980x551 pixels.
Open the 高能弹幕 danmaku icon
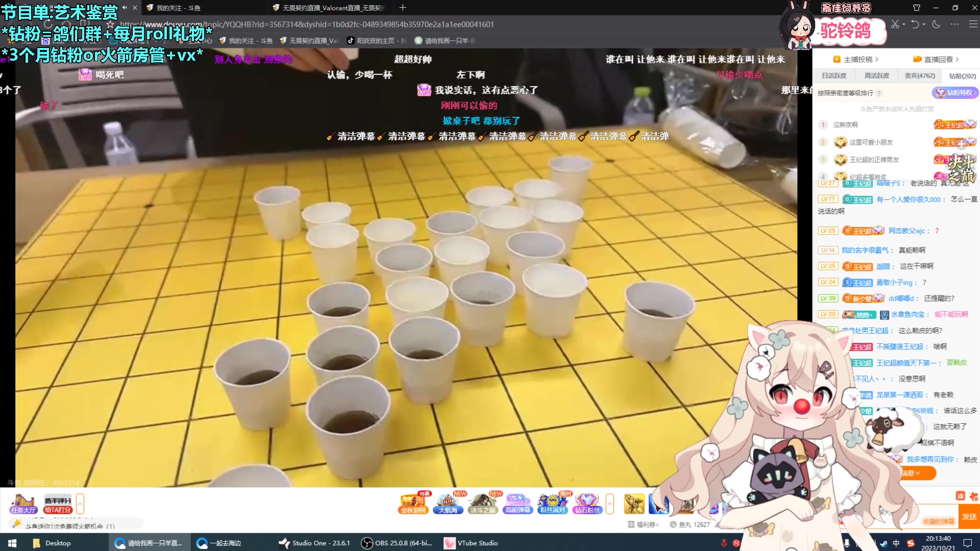[518, 503]
